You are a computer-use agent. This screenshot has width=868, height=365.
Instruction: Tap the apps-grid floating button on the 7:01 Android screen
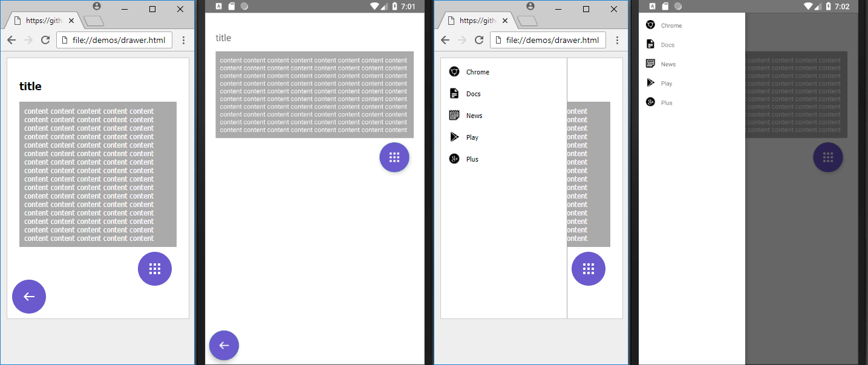394,157
